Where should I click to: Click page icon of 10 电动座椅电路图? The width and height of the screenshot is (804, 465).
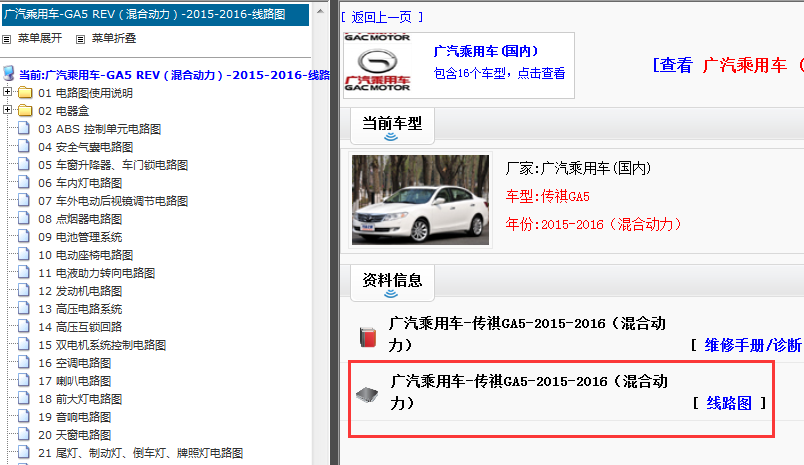coord(24,254)
